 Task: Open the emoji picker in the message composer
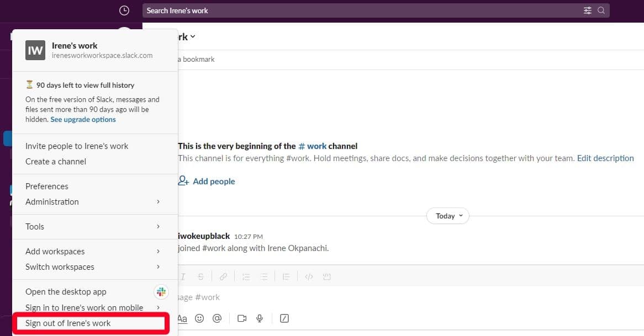[199, 318]
